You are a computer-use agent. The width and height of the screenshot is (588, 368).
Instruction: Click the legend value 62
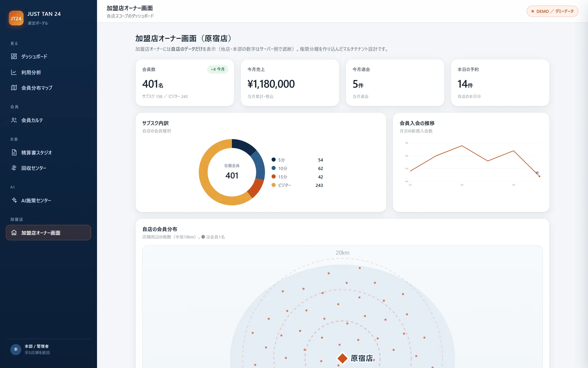click(x=320, y=168)
